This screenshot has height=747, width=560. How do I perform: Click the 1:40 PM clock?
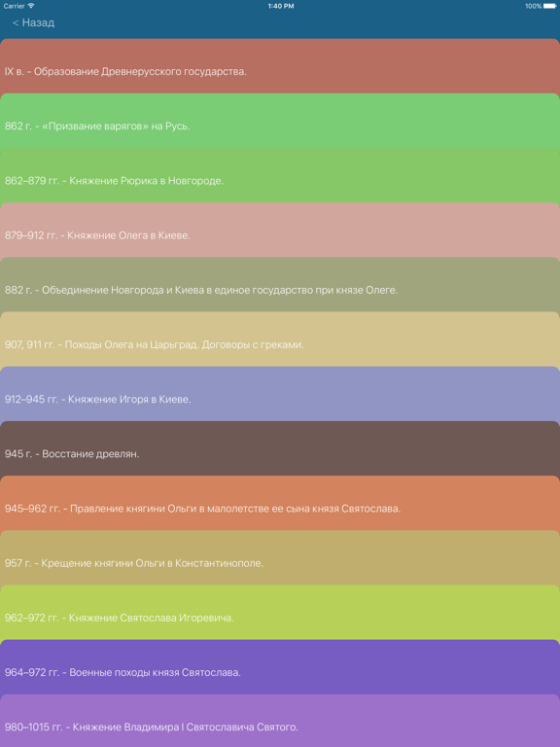[x=280, y=6]
